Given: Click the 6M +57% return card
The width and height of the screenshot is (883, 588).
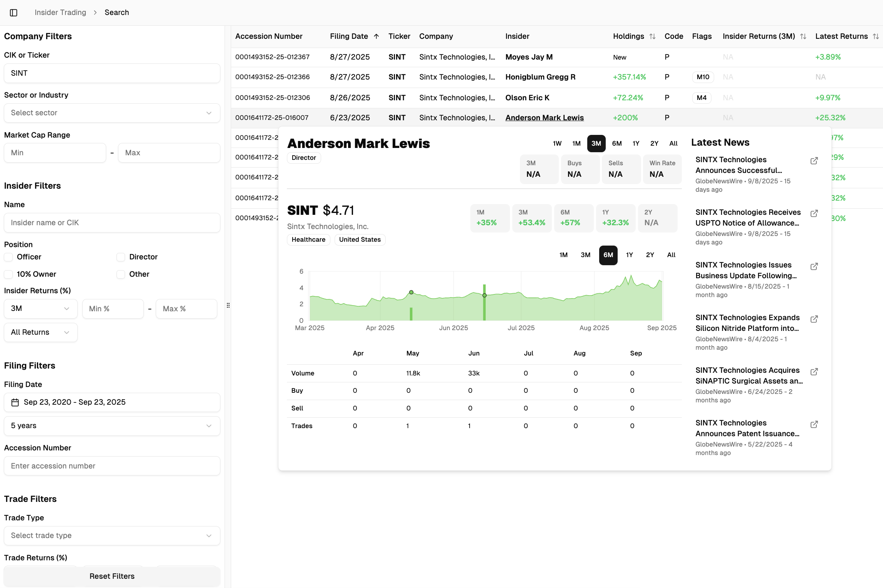Looking at the screenshot, I should click(574, 218).
